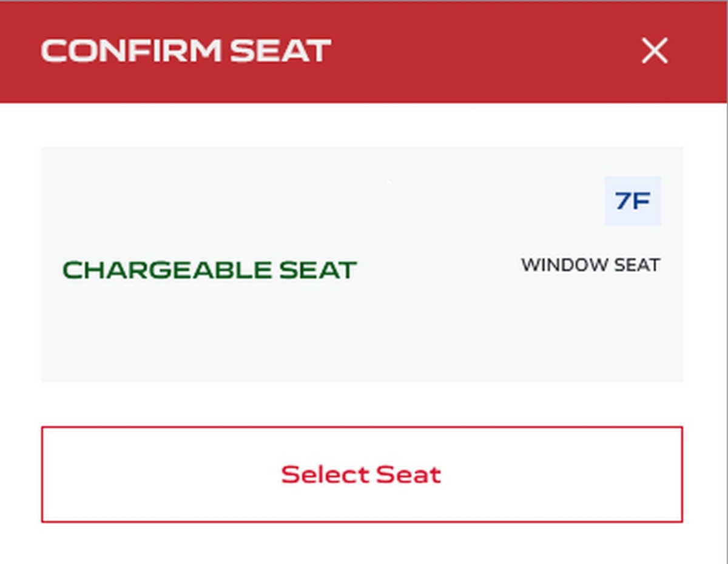
Task: Click the CONFIRM SEAT header title
Action: pyautogui.click(x=186, y=51)
